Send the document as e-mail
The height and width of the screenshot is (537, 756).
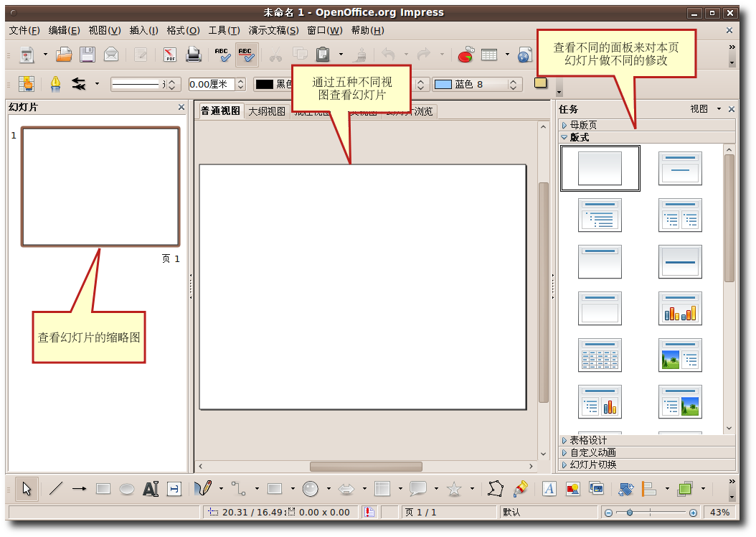[111, 55]
